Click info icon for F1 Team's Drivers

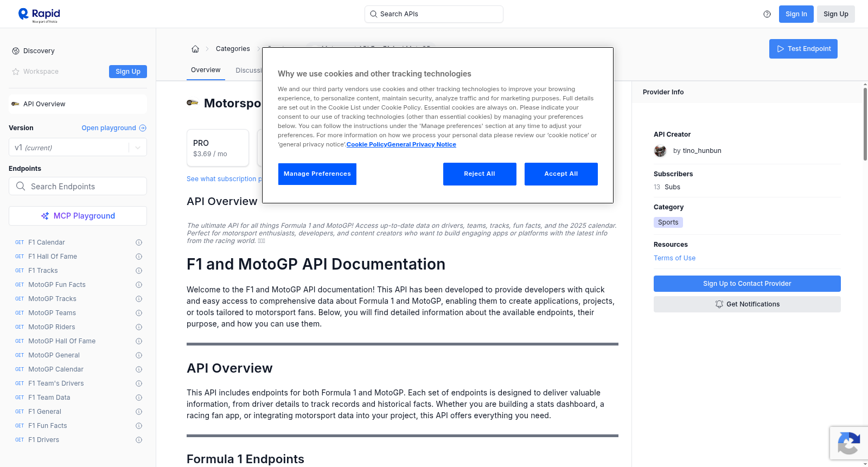[139, 383]
